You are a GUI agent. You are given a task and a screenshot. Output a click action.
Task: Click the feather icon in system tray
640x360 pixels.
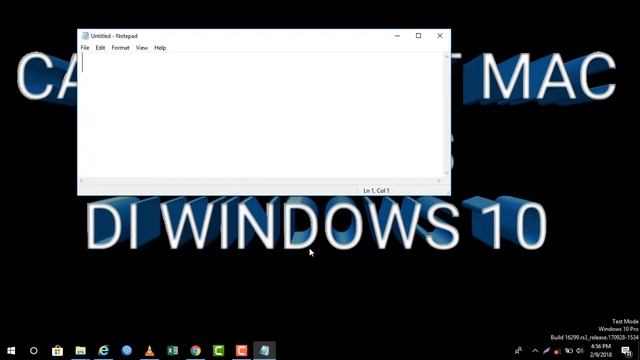(x=546, y=351)
